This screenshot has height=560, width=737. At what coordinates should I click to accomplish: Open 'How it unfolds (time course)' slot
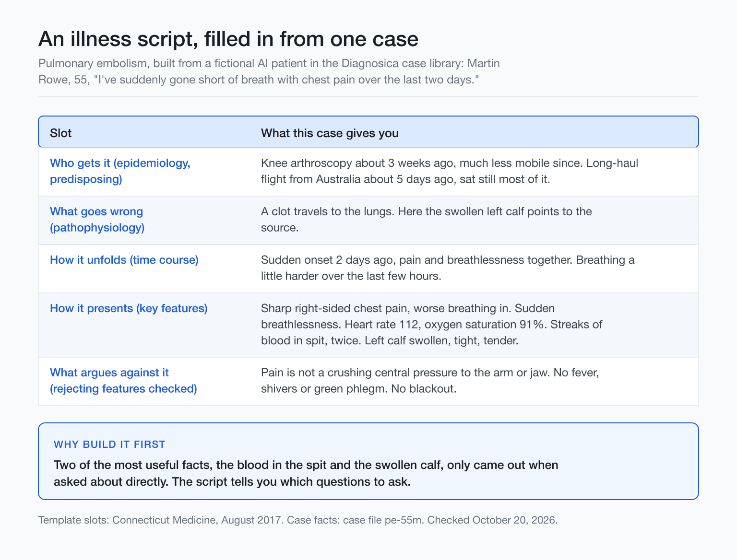(x=124, y=260)
